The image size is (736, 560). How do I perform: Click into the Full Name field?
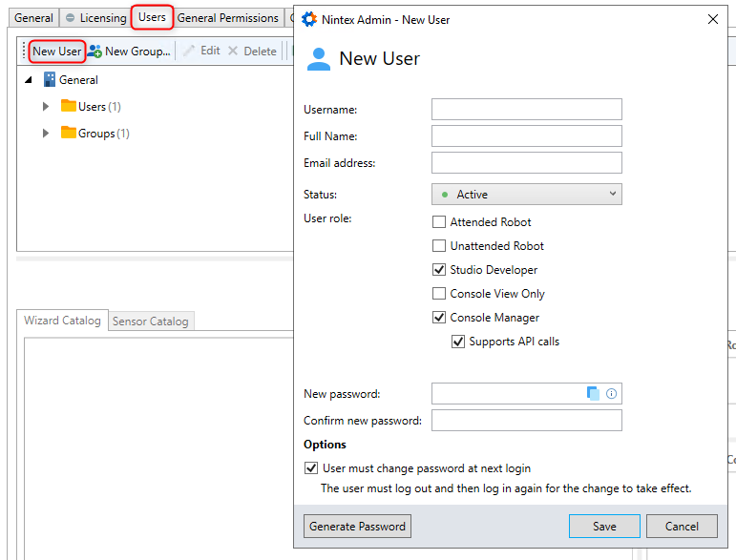527,136
